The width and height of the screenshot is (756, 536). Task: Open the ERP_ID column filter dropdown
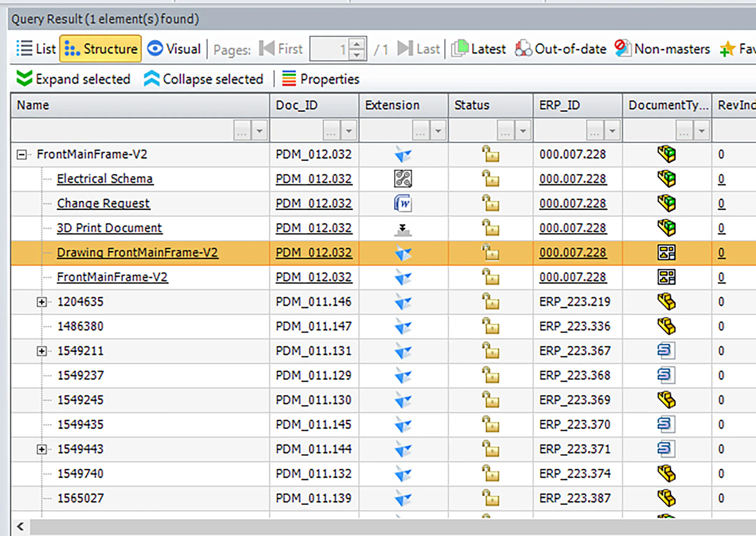tap(613, 130)
